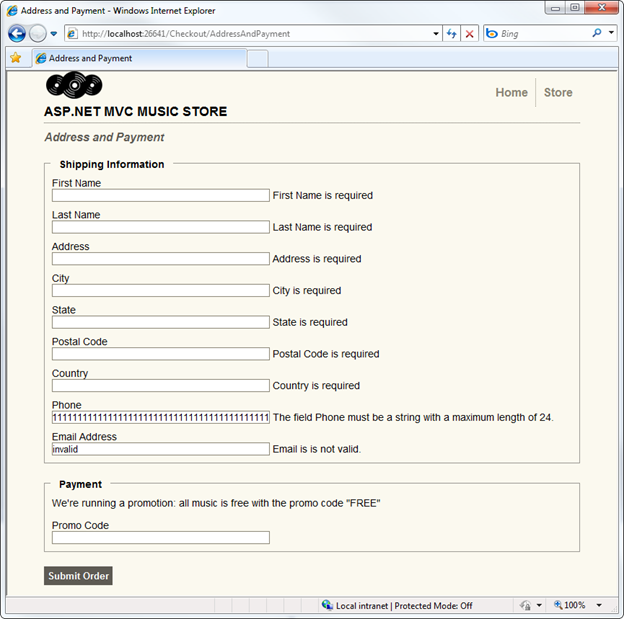Open the Store navigation link
This screenshot has height=619, width=624.
(x=558, y=92)
